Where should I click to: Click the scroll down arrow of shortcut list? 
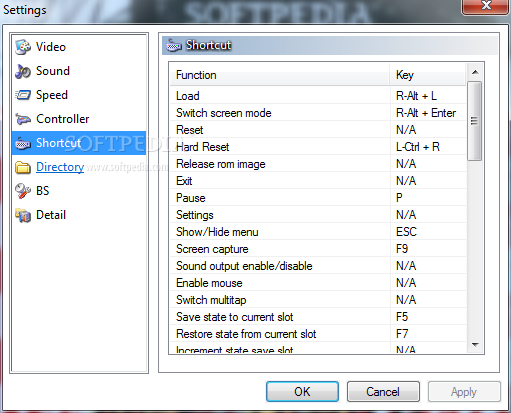tap(475, 344)
